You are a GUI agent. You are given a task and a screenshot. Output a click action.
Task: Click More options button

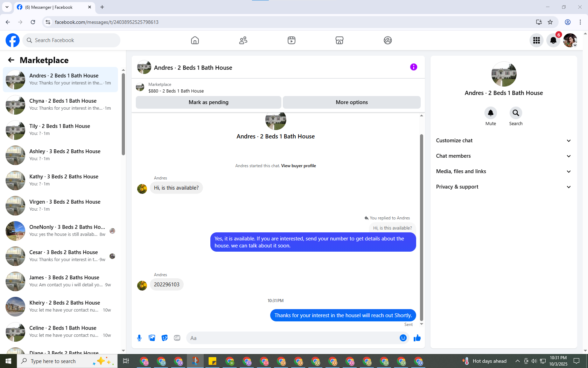352,102
